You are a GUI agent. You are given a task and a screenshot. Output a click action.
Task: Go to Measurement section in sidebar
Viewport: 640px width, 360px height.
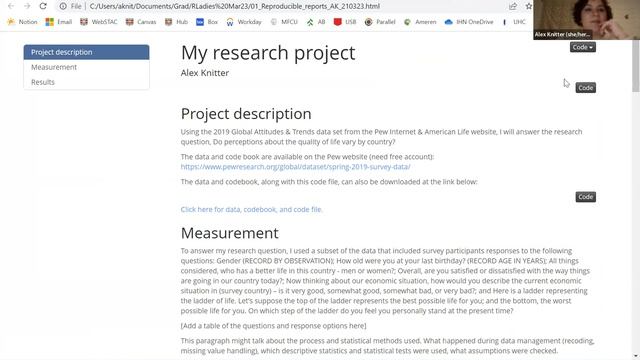click(x=87, y=67)
